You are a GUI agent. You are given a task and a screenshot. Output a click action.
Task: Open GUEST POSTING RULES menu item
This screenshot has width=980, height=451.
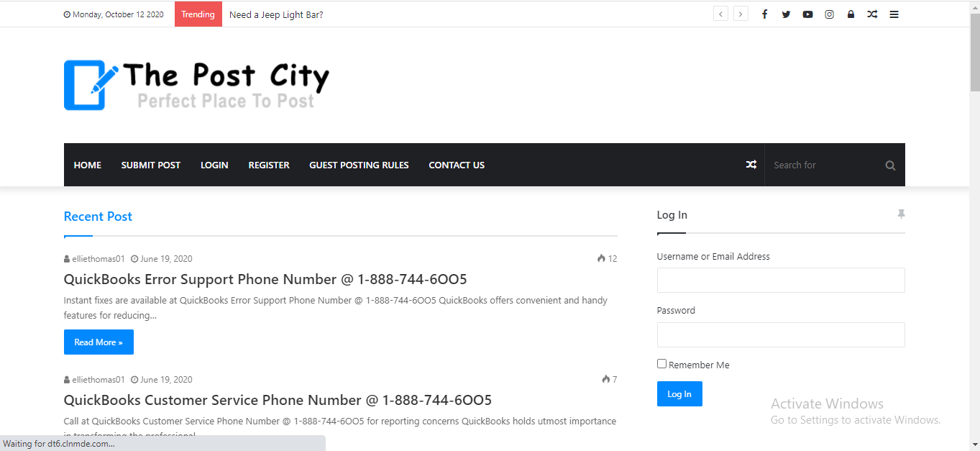point(359,165)
